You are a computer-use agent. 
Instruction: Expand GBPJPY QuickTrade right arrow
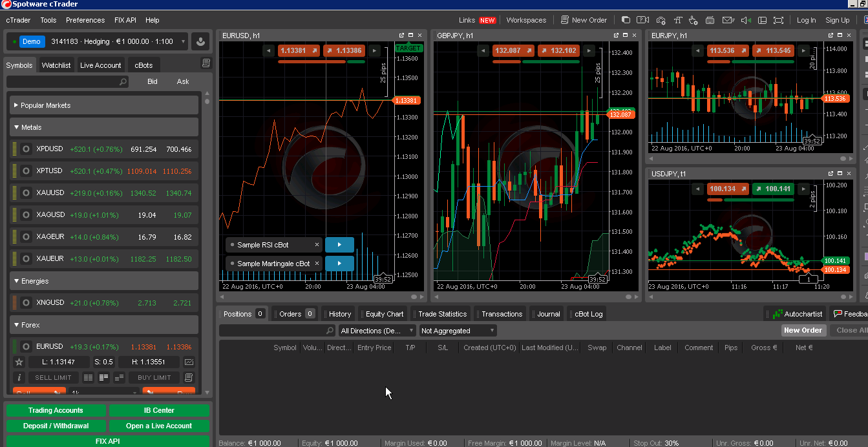coord(589,50)
